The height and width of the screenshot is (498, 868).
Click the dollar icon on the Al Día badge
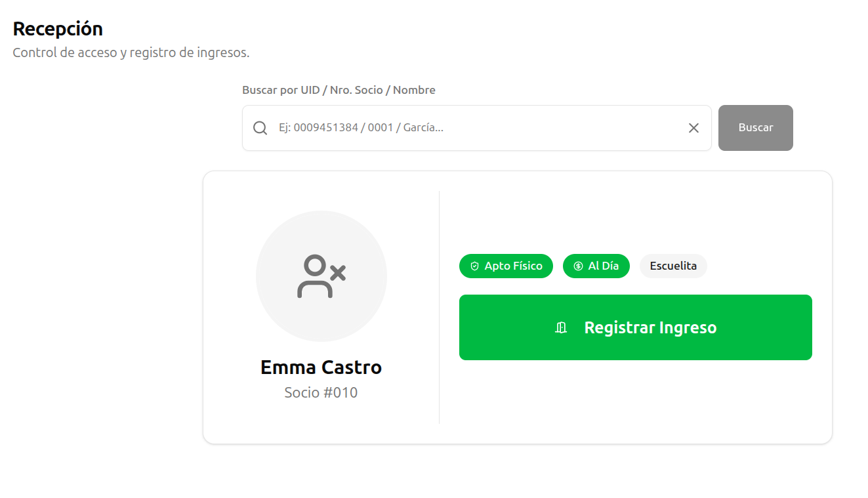pyautogui.click(x=577, y=266)
